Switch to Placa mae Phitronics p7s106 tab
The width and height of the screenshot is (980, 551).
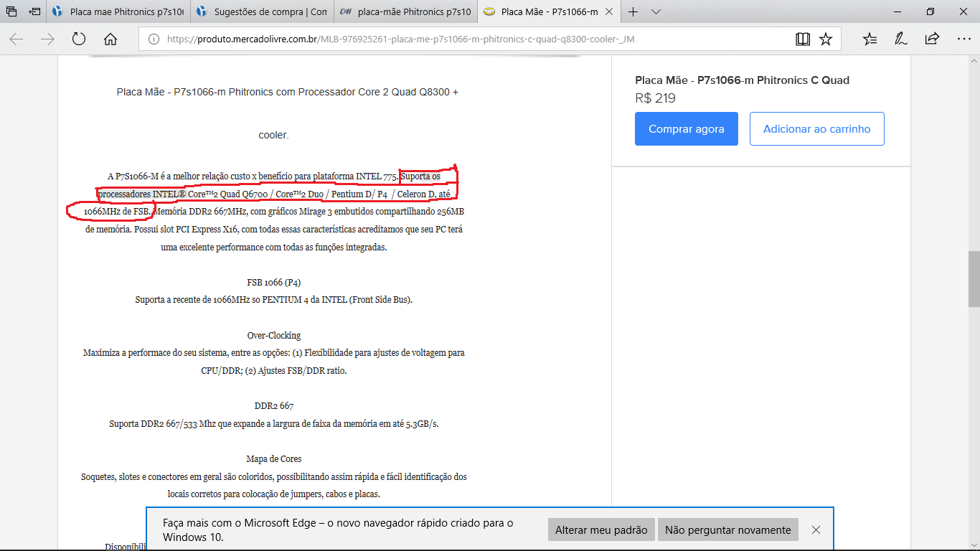coord(119,11)
